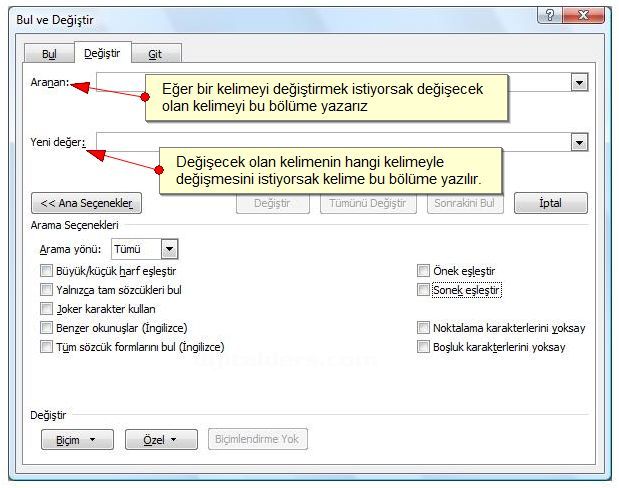Expand the Arama yönü Tümü dropdown

click(170, 249)
